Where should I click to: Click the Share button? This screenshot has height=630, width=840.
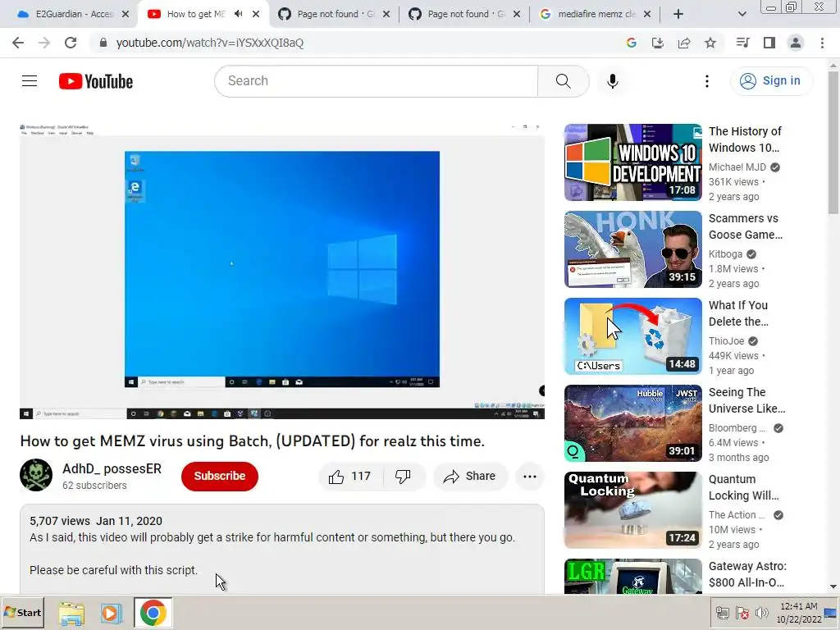(470, 477)
